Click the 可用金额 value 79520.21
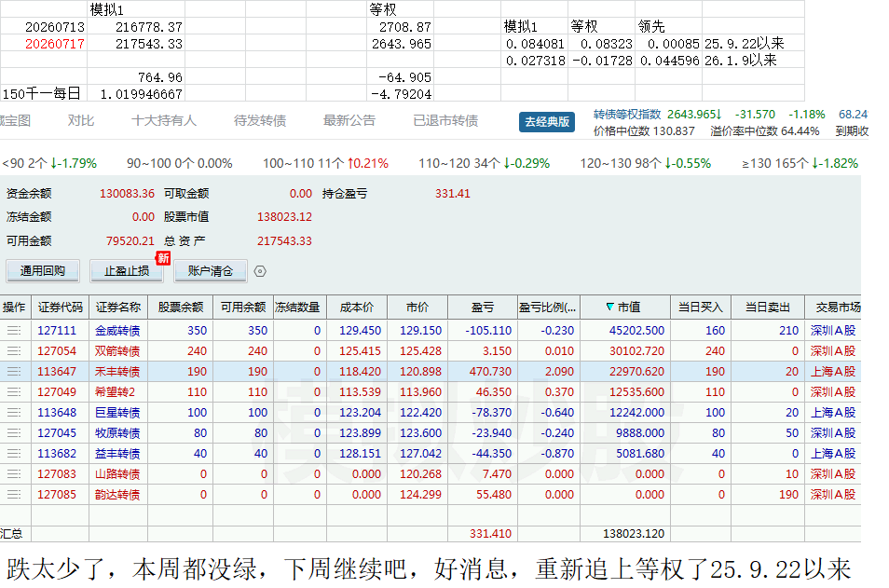The width and height of the screenshot is (889, 588). click(x=130, y=241)
